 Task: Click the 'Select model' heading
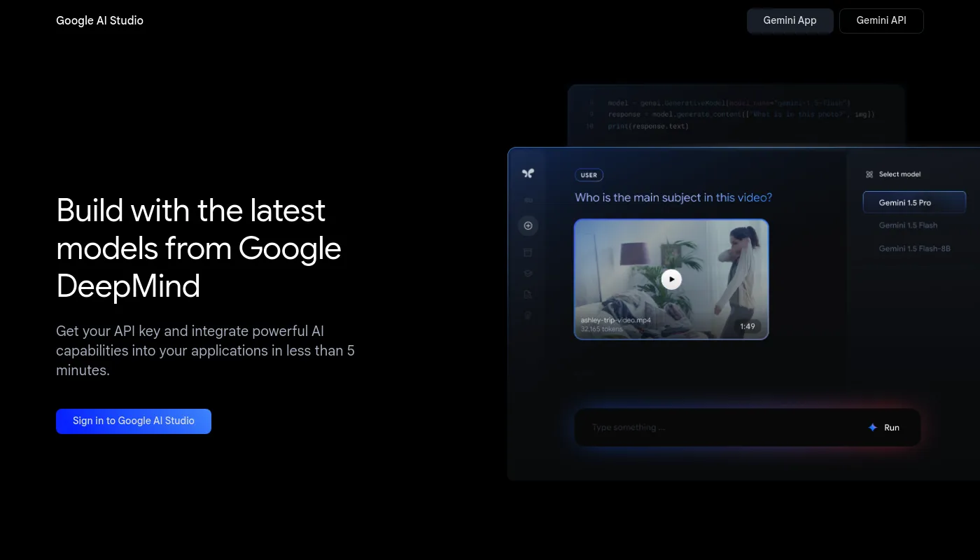coord(899,174)
